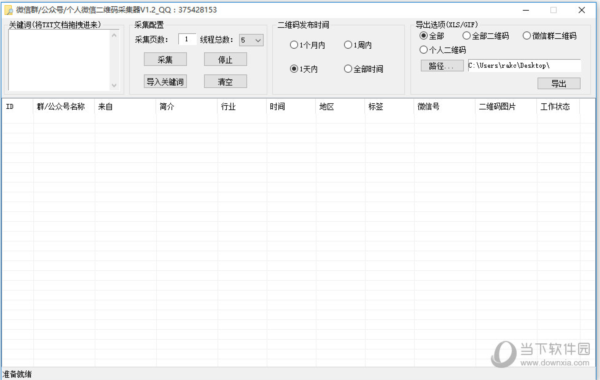Click the application icon in title bar
The width and height of the screenshot is (600, 380).
[8, 10]
